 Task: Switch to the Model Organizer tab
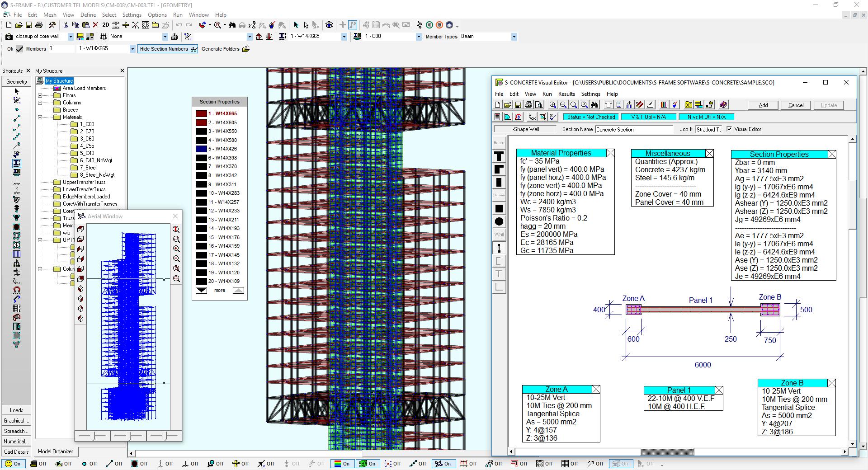click(56, 452)
